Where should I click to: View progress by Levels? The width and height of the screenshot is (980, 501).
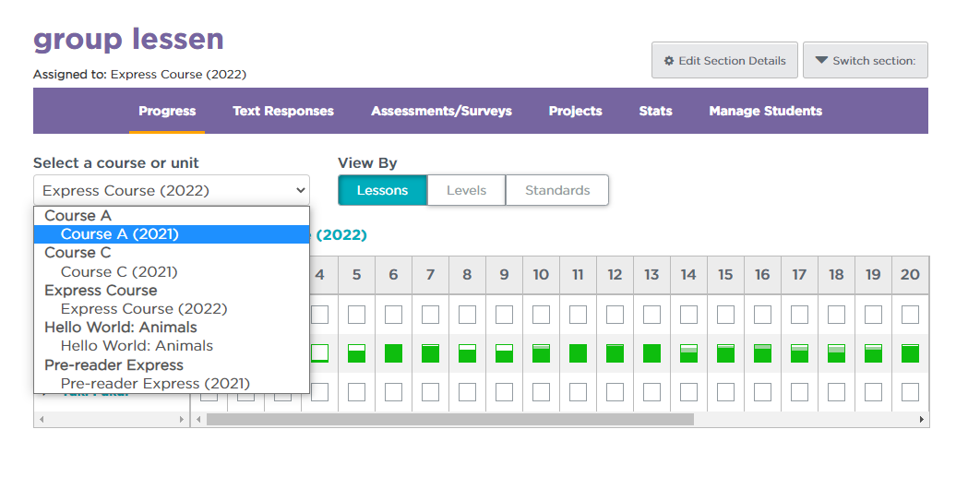pos(466,190)
